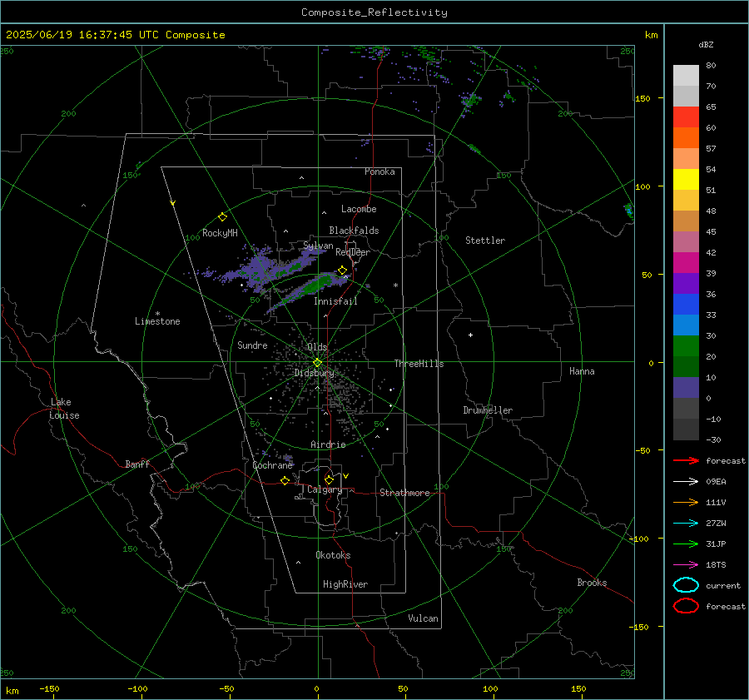Click the Lake Louise label

coord(64,409)
